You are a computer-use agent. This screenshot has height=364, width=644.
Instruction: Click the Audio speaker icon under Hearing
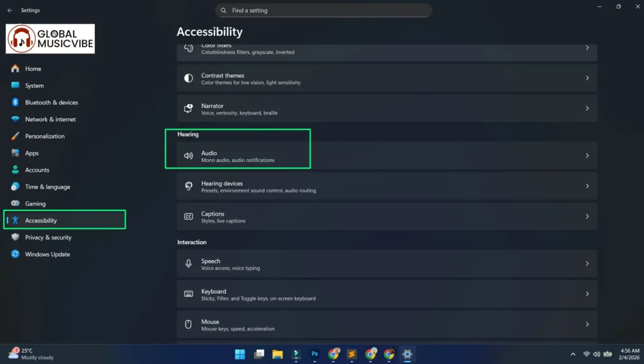click(188, 155)
